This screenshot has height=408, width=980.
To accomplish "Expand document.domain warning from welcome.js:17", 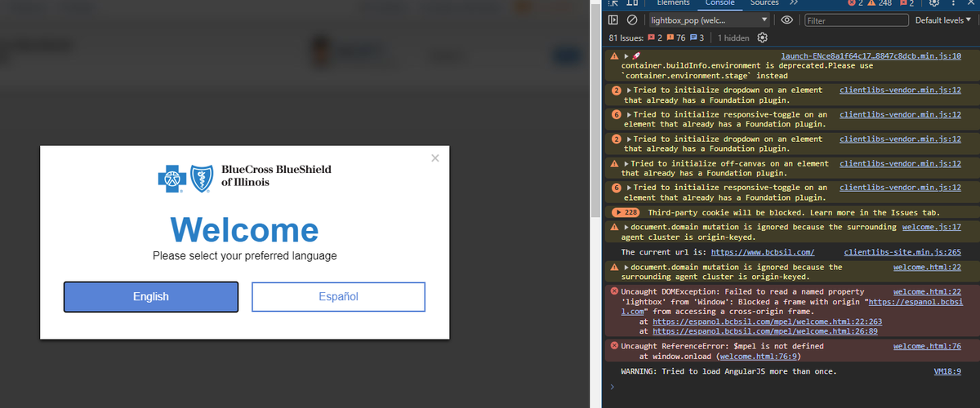I will pos(626,227).
